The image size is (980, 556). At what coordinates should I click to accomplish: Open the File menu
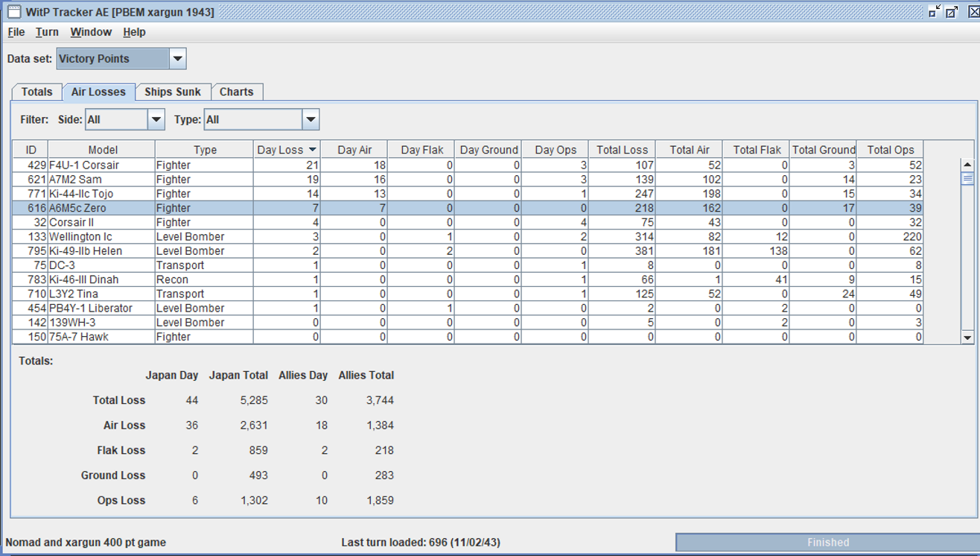(16, 32)
